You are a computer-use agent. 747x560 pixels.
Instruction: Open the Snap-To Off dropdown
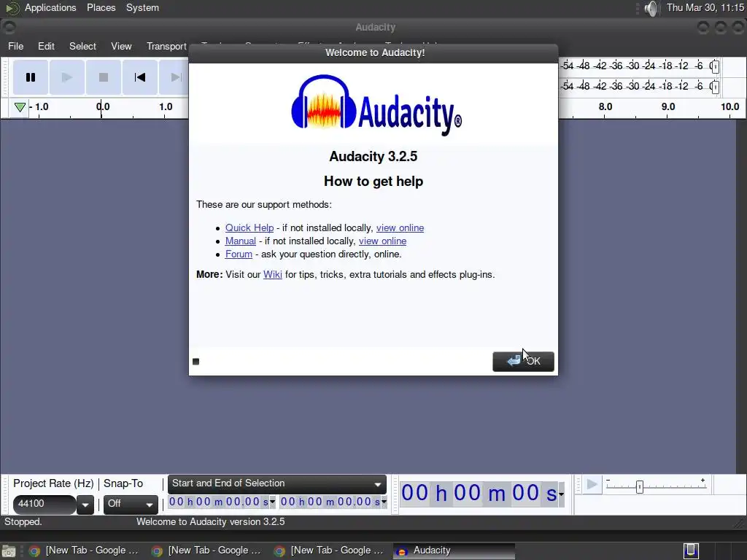click(131, 505)
